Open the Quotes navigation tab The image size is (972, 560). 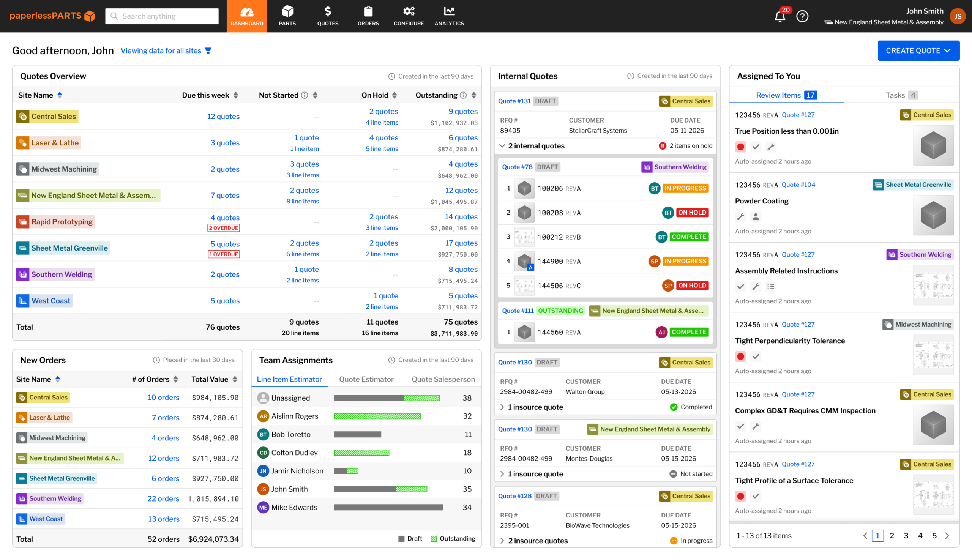(x=328, y=16)
